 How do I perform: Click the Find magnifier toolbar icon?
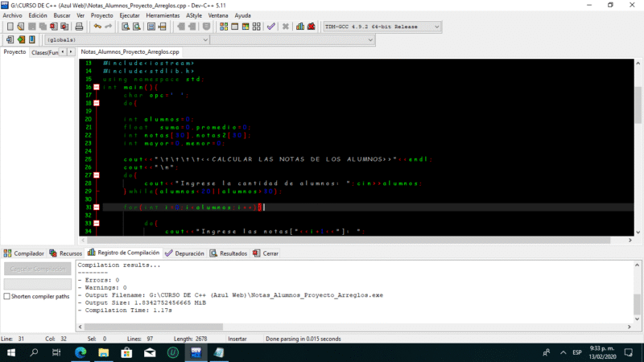pos(126,27)
